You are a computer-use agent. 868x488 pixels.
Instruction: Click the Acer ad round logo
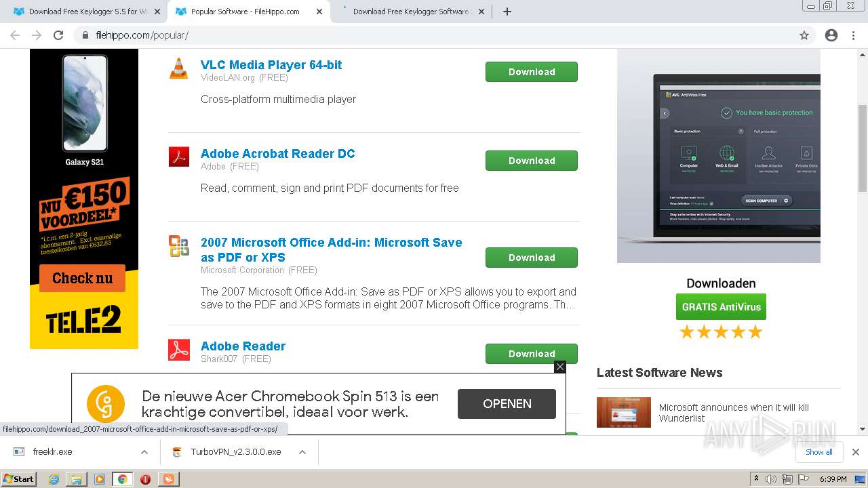click(106, 404)
